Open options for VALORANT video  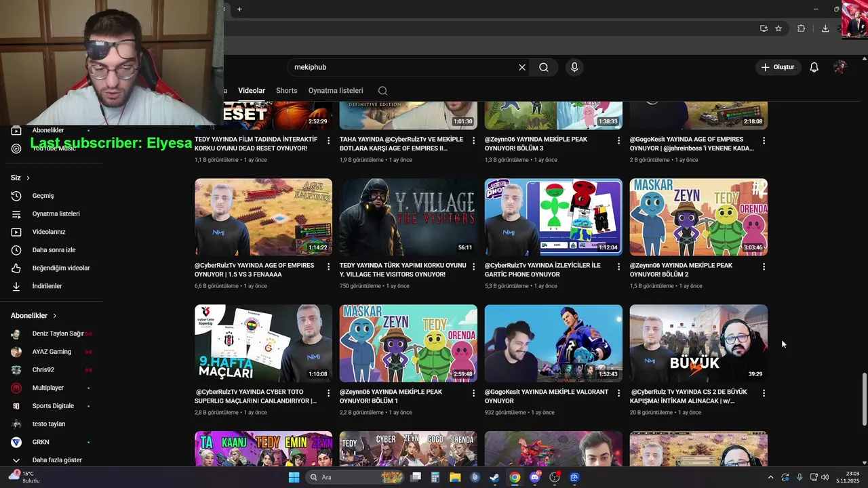pyautogui.click(x=618, y=392)
